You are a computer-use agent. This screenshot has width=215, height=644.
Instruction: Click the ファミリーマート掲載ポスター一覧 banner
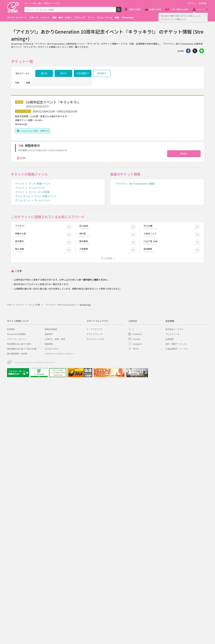tap(18, 373)
